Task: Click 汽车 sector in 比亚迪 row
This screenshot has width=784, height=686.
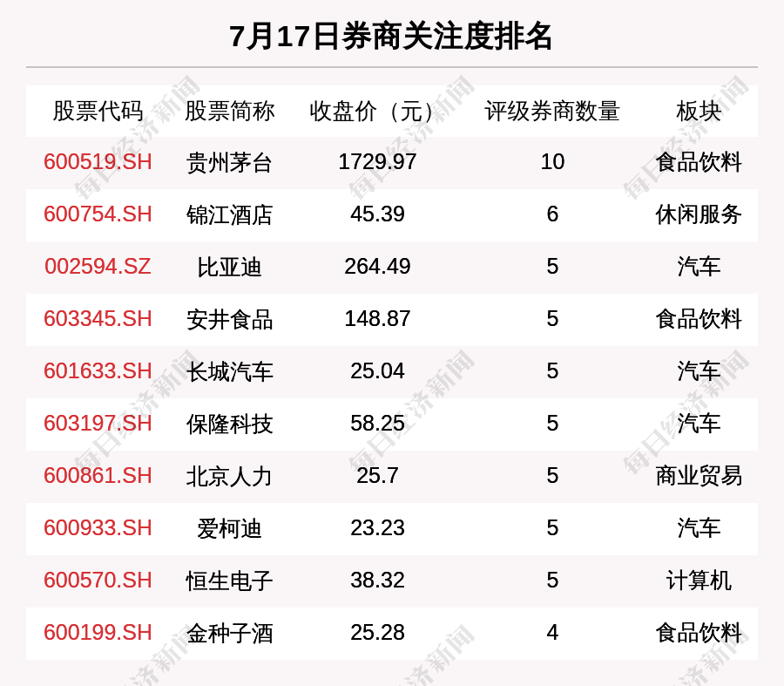Action: pos(699,268)
